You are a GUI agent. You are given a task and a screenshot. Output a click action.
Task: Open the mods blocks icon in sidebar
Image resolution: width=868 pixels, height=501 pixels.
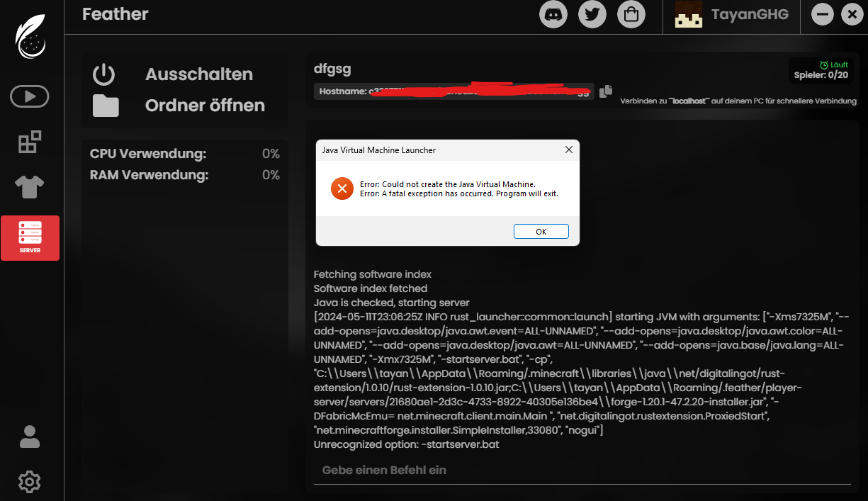coord(30,142)
